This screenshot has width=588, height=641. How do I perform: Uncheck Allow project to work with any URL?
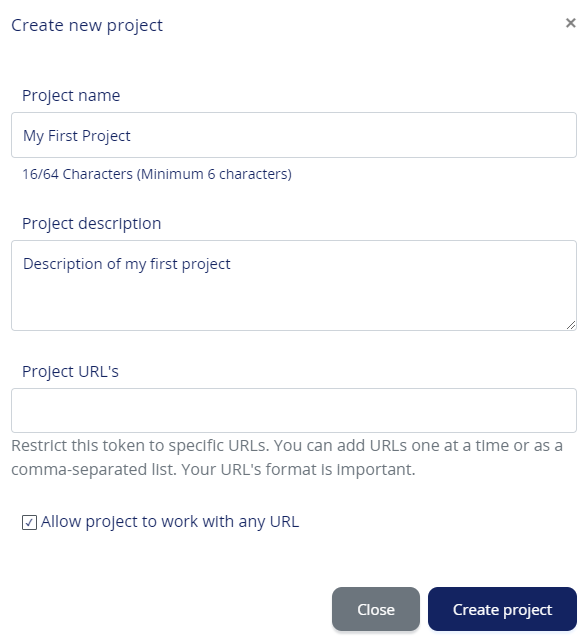click(x=29, y=522)
